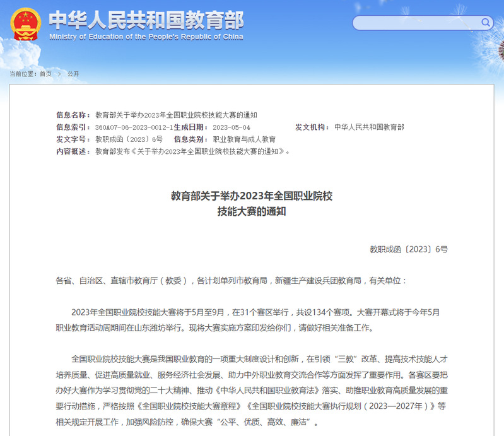Click inside the search input field
The width and height of the screenshot is (504, 436).
pos(416,23)
